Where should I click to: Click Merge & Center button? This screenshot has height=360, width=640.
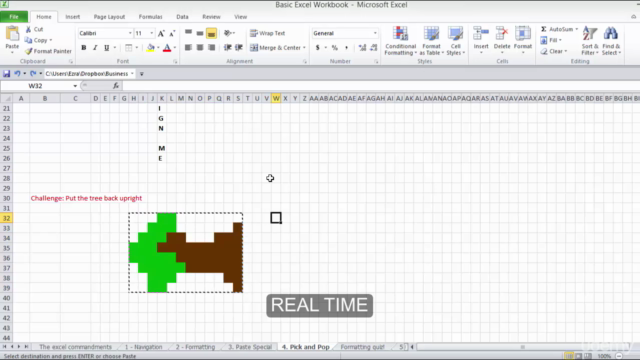click(275, 48)
